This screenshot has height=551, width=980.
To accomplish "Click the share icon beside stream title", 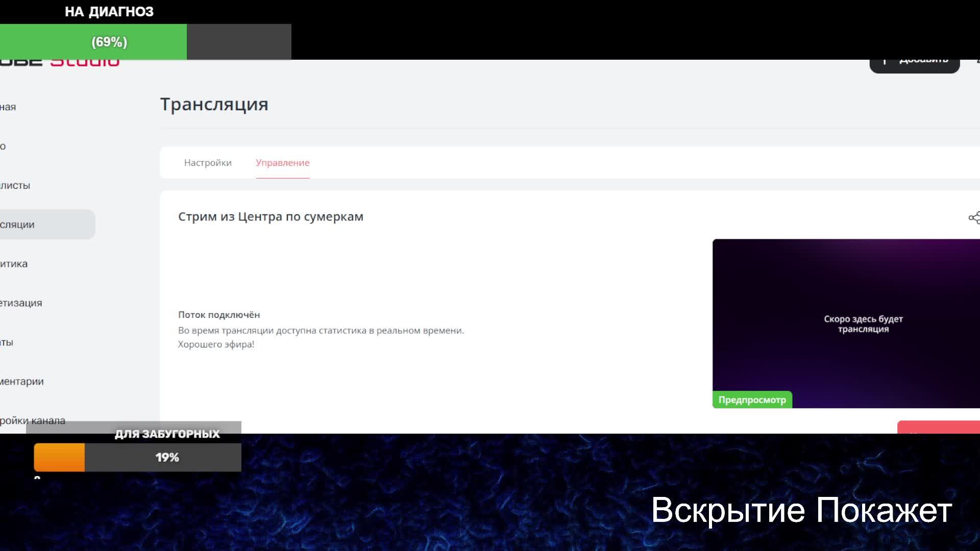I will (974, 218).
